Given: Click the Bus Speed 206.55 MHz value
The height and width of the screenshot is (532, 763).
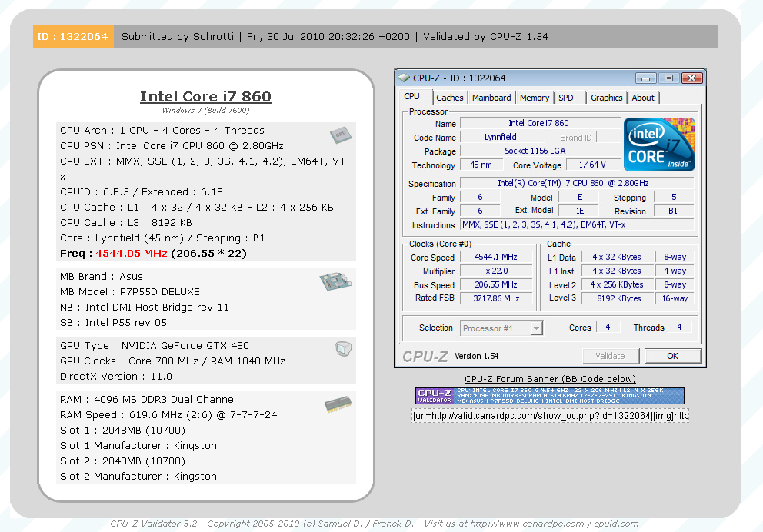Looking at the screenshot, I should coord(496,285).
